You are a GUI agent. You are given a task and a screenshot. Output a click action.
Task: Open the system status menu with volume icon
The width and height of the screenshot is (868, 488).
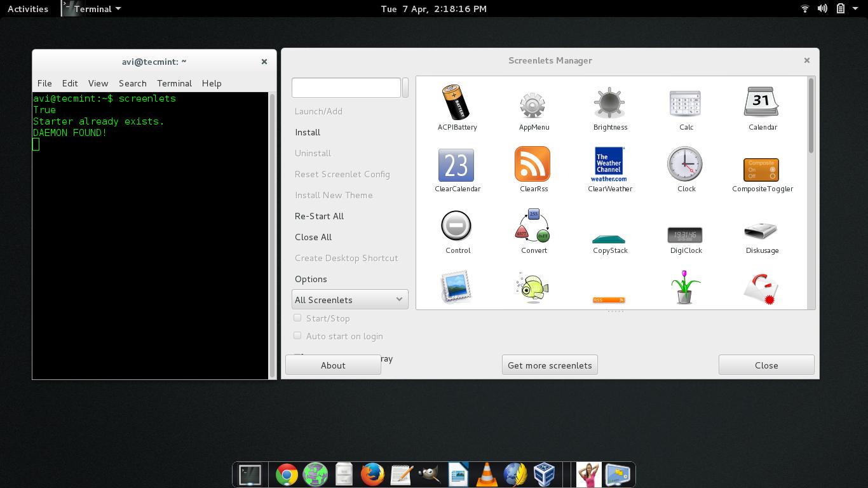pyautogui.click(x=822, y=9)
